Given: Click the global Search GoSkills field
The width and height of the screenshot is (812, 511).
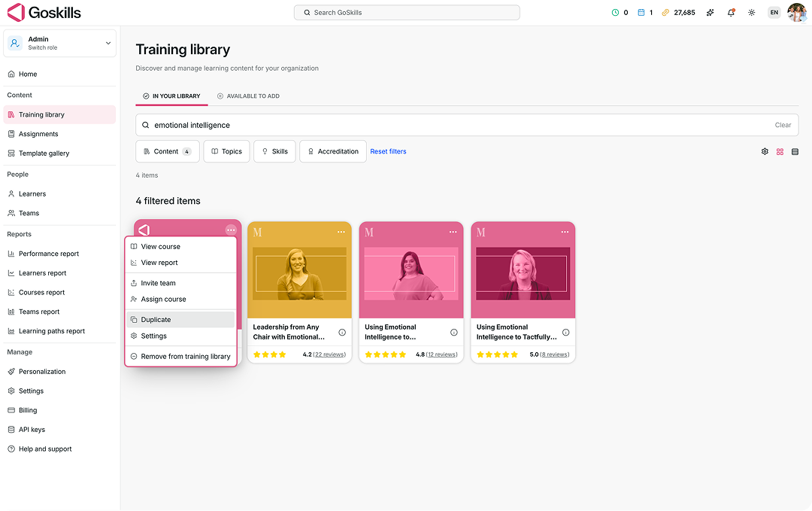Looking at the screenshot, I should click(407, 13).
